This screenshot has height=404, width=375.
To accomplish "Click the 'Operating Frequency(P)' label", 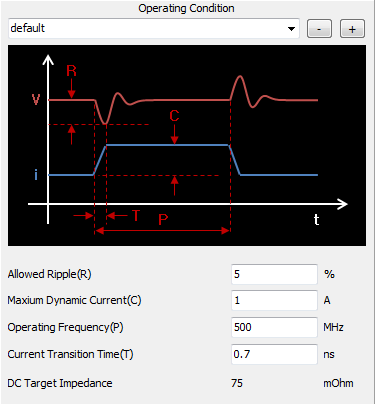I will coord(65,327).
